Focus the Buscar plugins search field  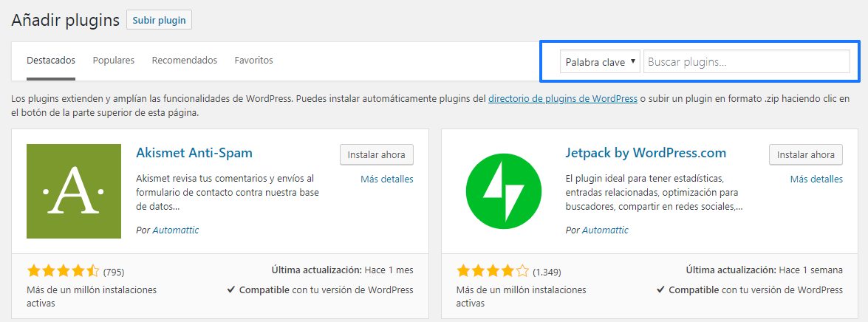pyautogui.click(x=746, y=62)
